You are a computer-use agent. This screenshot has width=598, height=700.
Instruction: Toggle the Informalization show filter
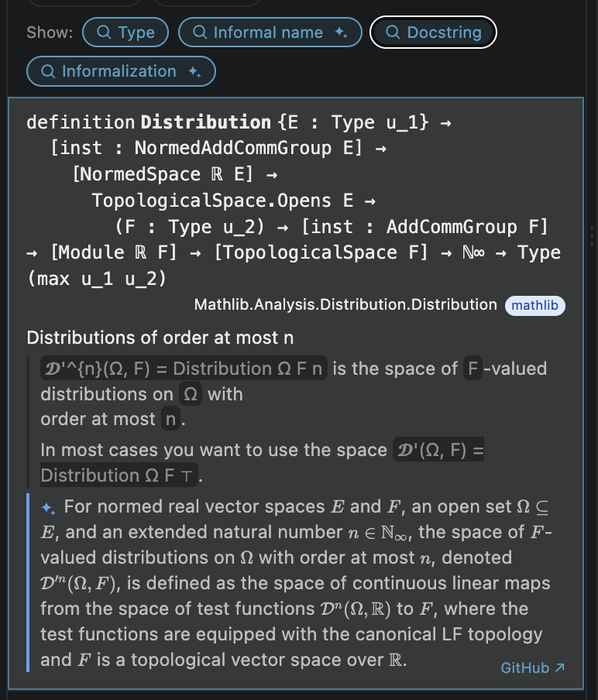(121, 71)
